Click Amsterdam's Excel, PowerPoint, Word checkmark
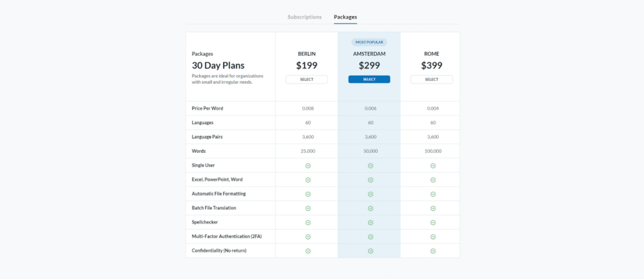This screenshot has height=279, width=644. tap(370, 180)
